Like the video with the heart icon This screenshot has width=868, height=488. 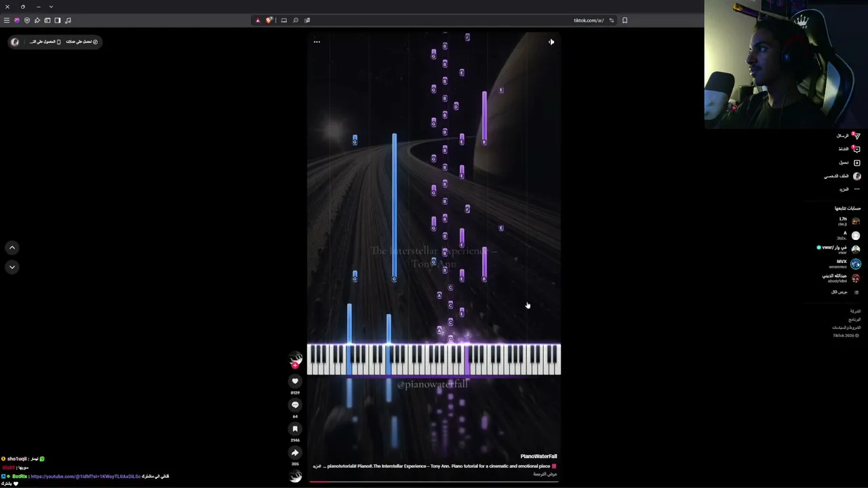(x=295, y=381)
